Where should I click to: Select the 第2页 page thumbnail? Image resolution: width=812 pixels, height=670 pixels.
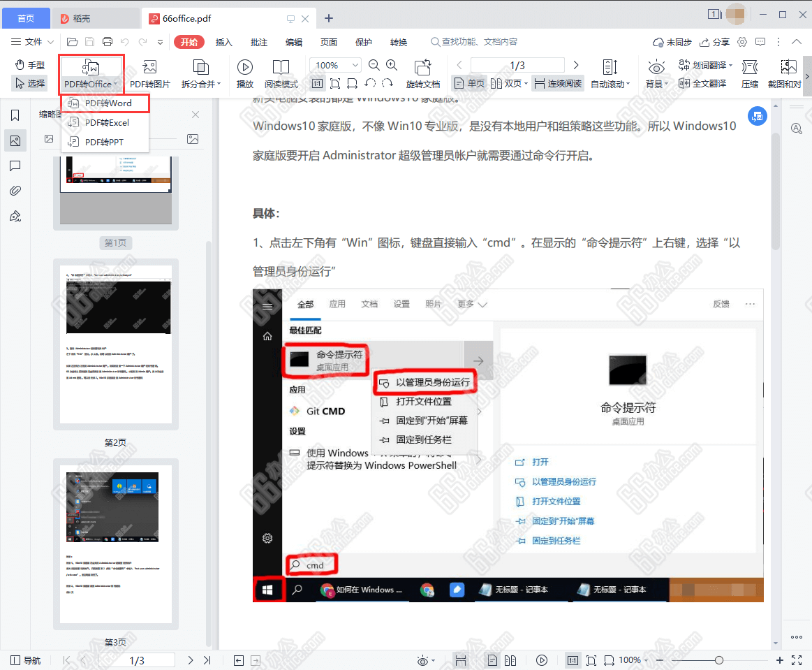[x=115, y=344]
